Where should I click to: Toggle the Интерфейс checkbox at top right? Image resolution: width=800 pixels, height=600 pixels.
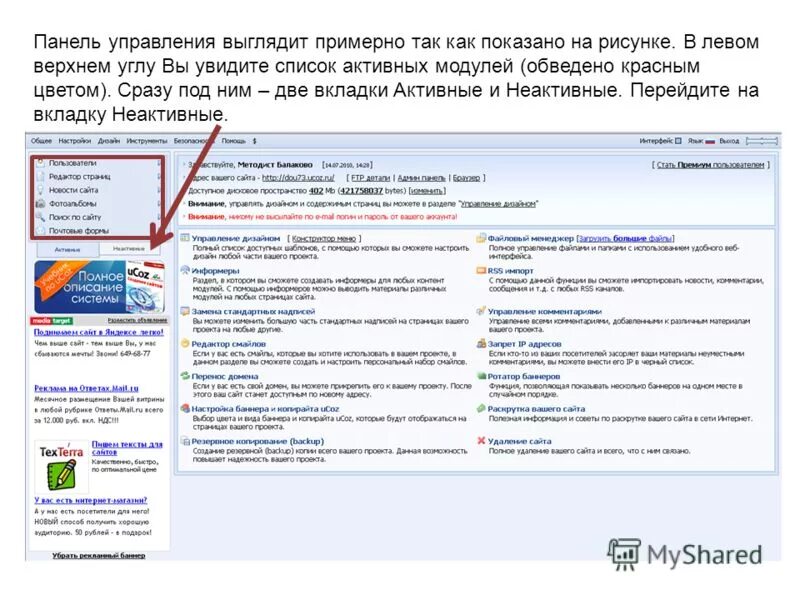click(x=679, y=140)
